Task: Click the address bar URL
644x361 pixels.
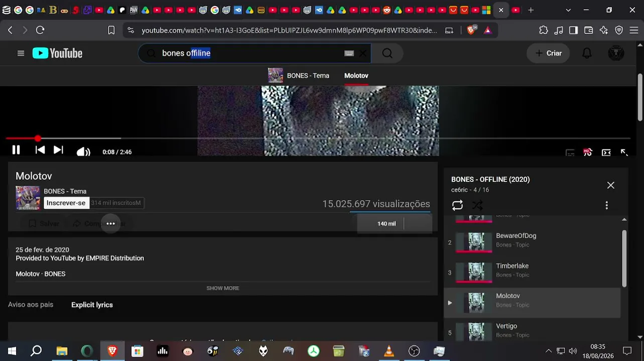Action: (x=289, y=31)
